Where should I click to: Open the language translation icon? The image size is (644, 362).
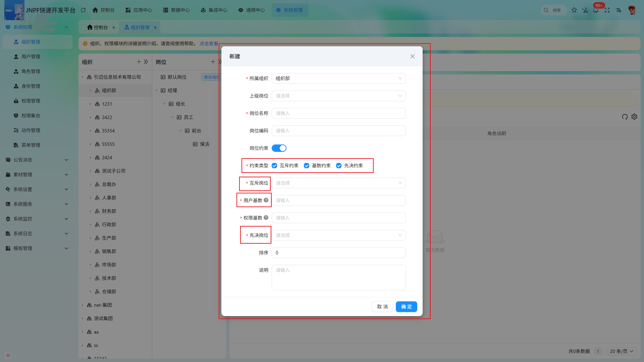click(619, 10)
